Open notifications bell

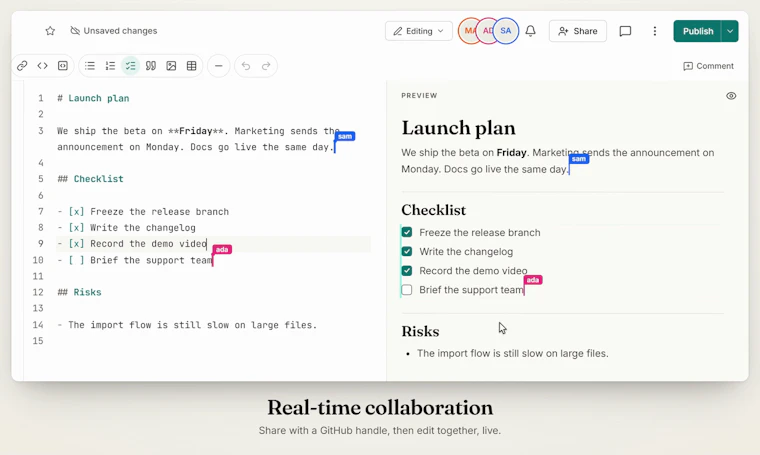pos(531,31)
